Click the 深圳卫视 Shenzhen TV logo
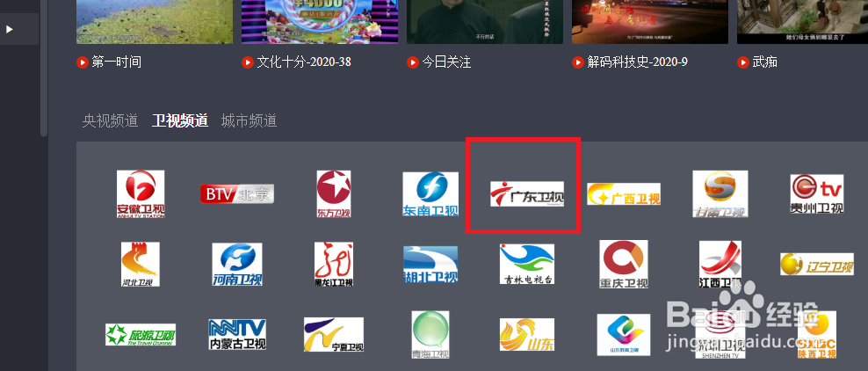This screenshot has width=868, height=371. (720, 334)
